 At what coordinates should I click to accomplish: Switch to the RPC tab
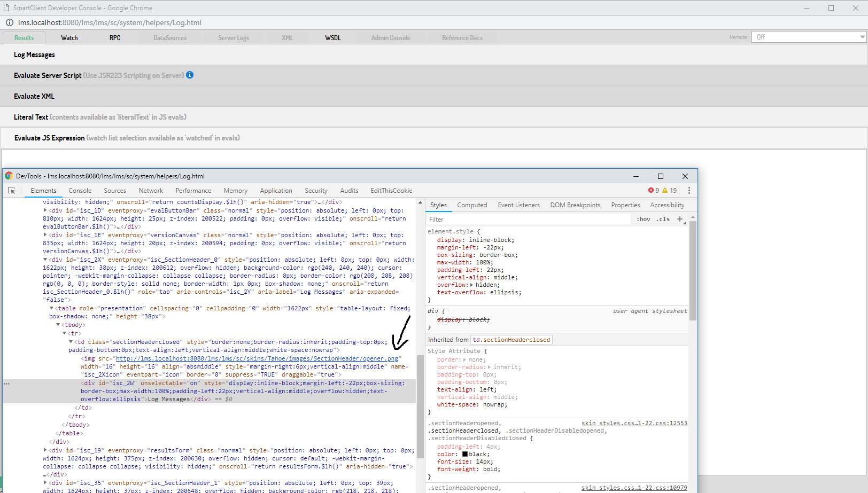(115, 38)
